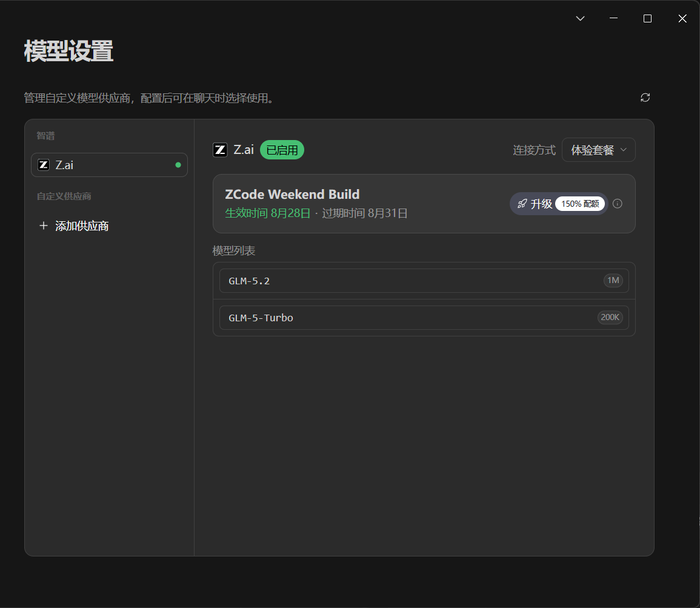
Task: Click the 过期时间 8月31日 text
Action: (365, 213)
